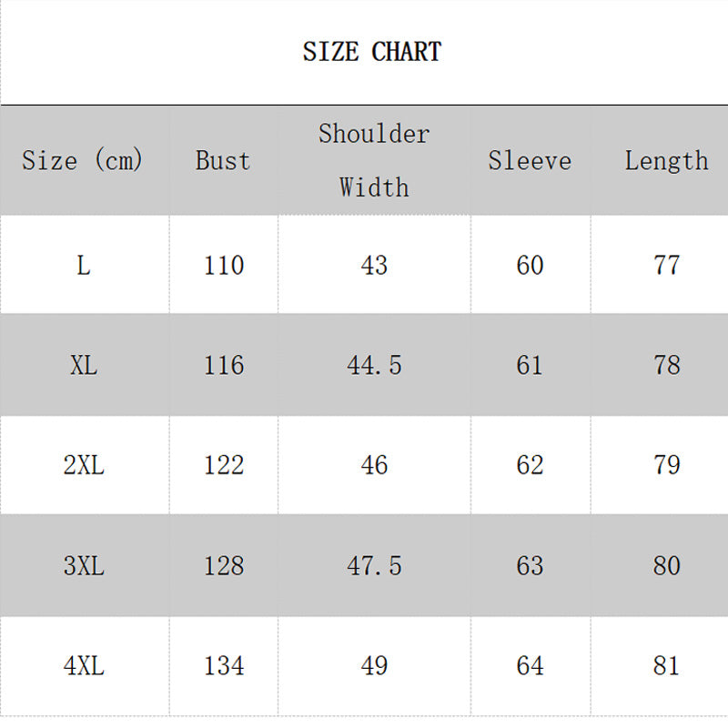This screenshot has height=728, width=728.
Task: Click the length value 80 cell
Action: point(667,566)
